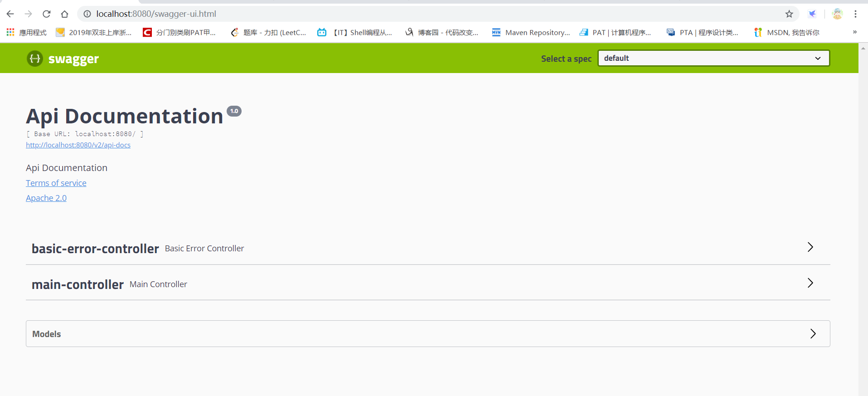Click Terms of service link
Image resolution: width=868 pixels, height=396 pixels.
(56, 183)
